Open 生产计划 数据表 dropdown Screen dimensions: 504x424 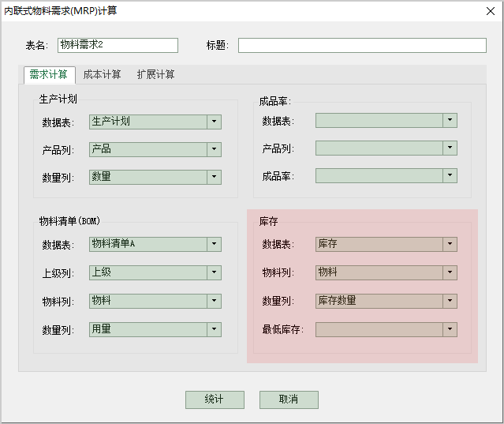(214, 122)
